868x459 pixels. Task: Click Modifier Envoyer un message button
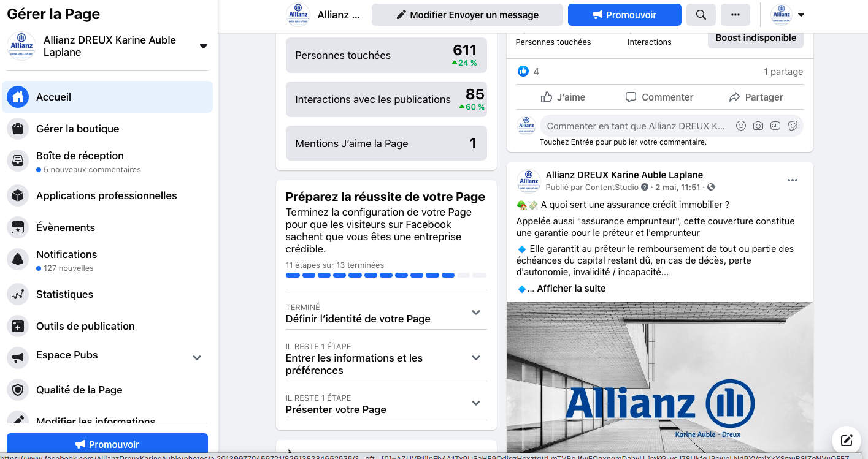pyautogui.click(x=467, y=15)
